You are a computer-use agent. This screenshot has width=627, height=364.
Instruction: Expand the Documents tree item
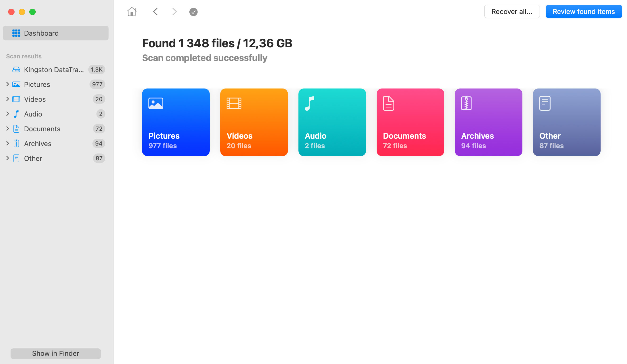click(x=7, y=129)
